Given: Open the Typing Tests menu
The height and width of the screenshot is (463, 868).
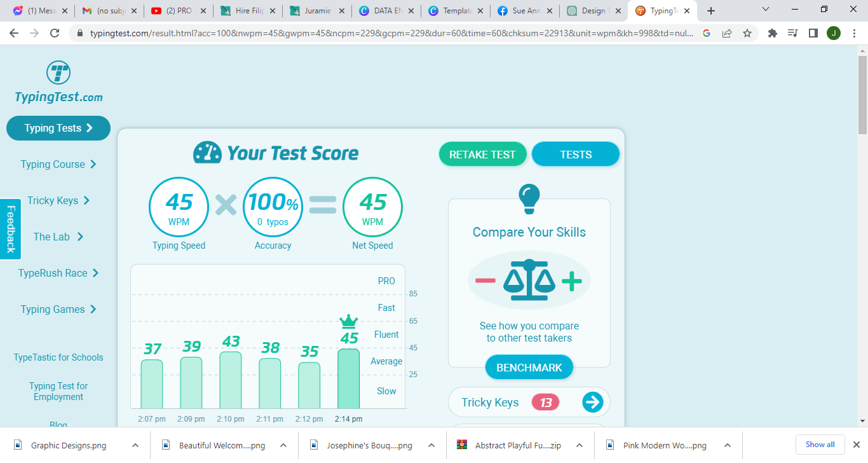Looking at the screenshot, I should [58, 128].
